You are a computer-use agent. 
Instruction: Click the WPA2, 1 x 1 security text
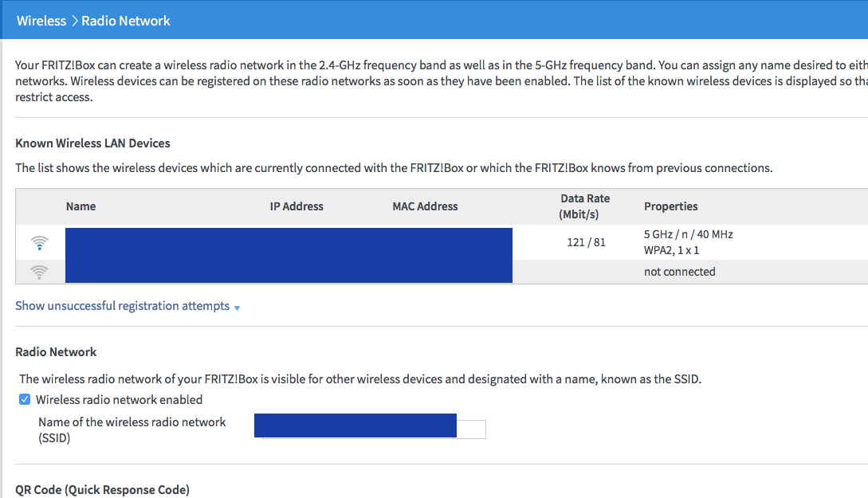671,250
